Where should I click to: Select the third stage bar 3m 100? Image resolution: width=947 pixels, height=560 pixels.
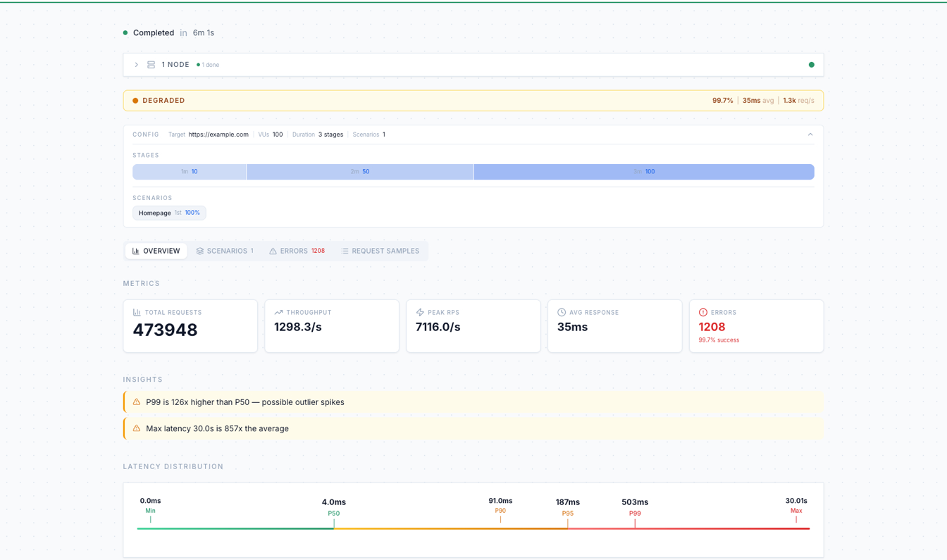(644, 172)
